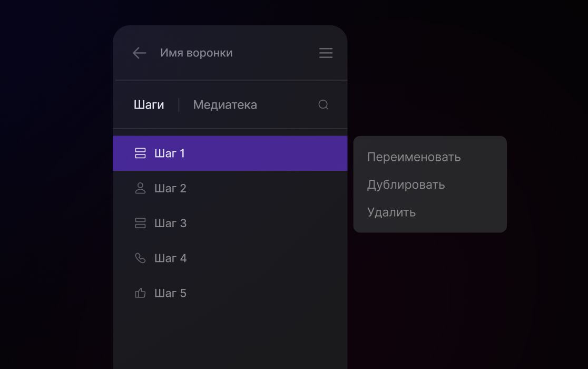
Task: Click the person icon beside Шаг 2
Action: point(140,188)
